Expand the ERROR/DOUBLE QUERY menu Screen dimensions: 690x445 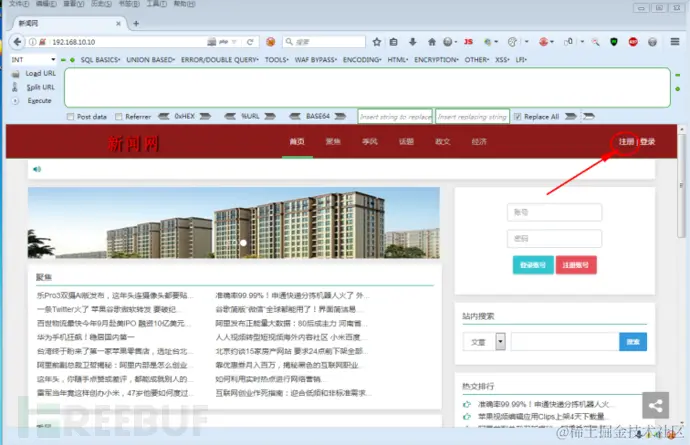(x=220, y=60)
